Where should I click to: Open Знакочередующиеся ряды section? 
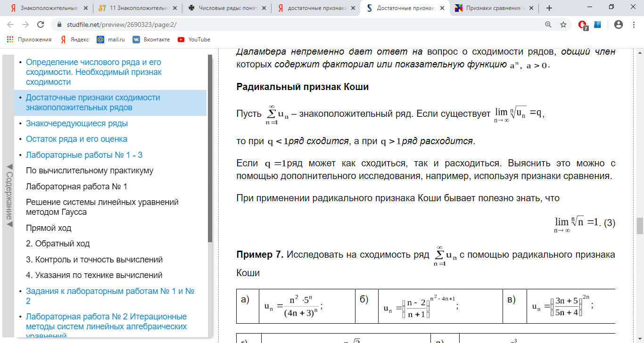coord(77,123)
